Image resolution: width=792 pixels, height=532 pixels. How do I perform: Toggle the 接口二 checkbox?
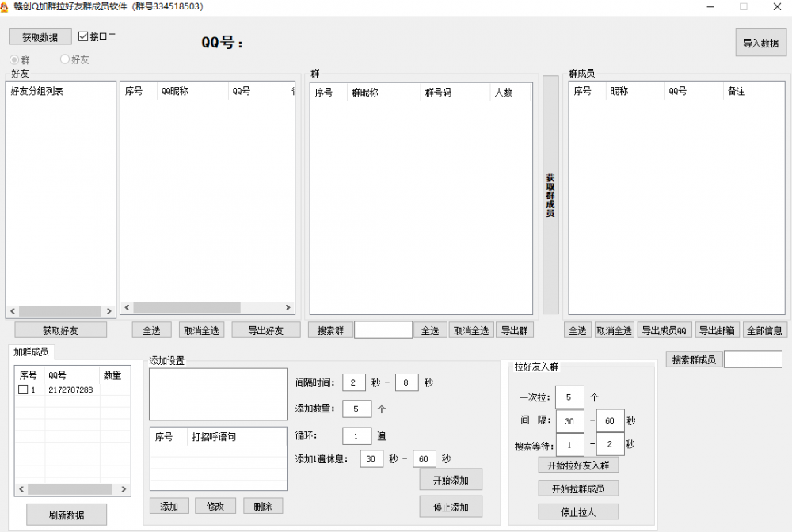(x=83, y=36)
